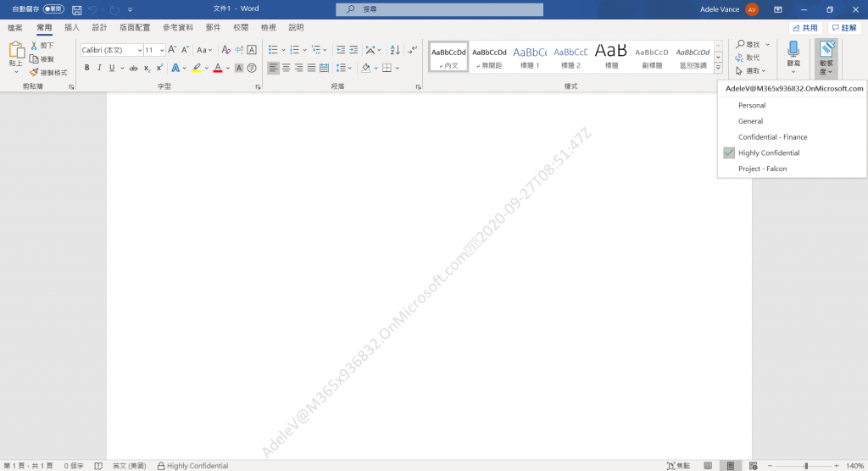
Task: Apply red font color
Action: (218, 68)
